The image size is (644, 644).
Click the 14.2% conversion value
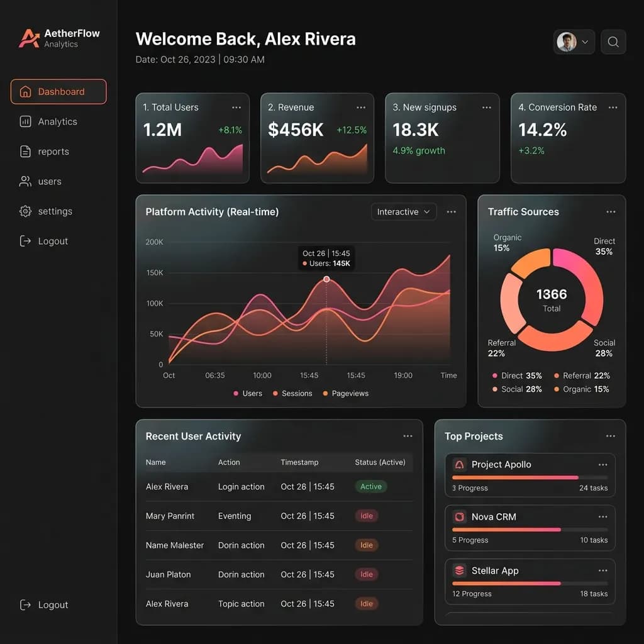[x=543, y=130]
